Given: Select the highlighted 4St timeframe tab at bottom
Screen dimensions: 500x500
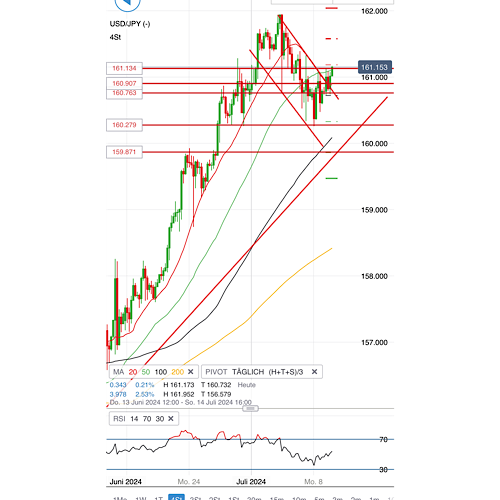Looking at the screenshot, I should [176, 498].
